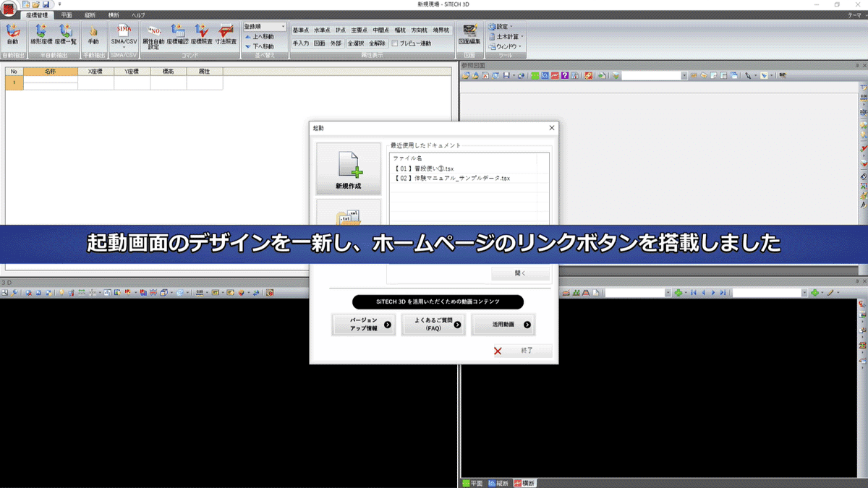Click the SIMA/CSV ribbon button
This screenshot has width=868, height=488.
[124, 35]
